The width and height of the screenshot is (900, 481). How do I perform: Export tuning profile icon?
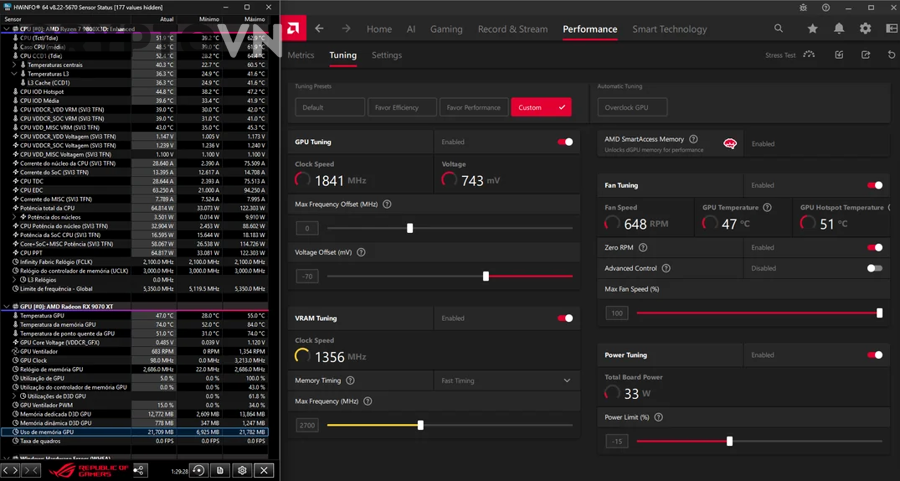pyautogui.click(x=866, y=55)
